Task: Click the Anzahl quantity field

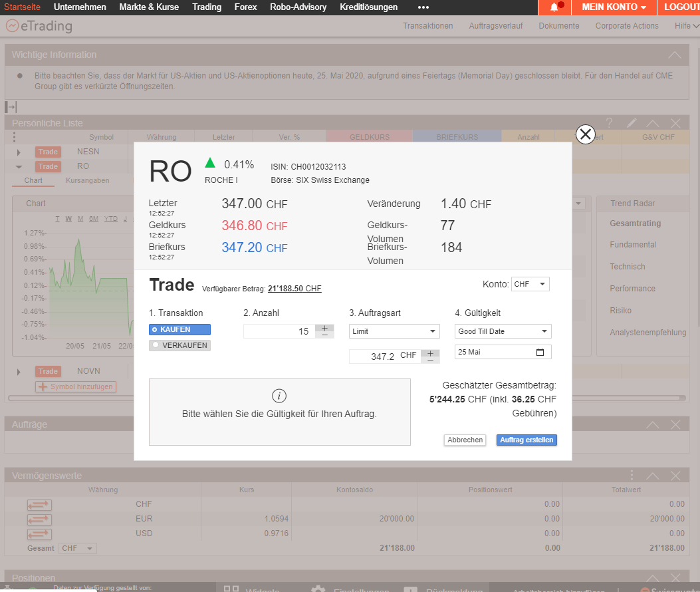Action: [279, 331]
